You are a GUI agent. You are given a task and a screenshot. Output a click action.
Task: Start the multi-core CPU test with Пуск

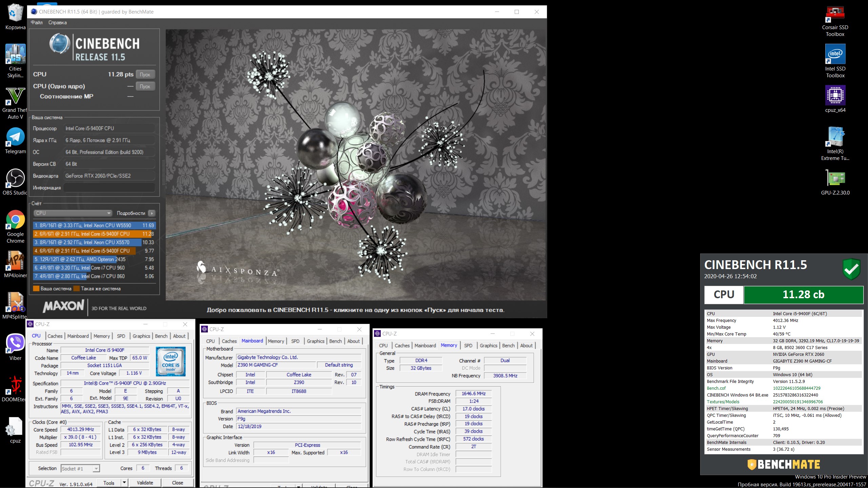pyautogui.click(x=145, y=75)
